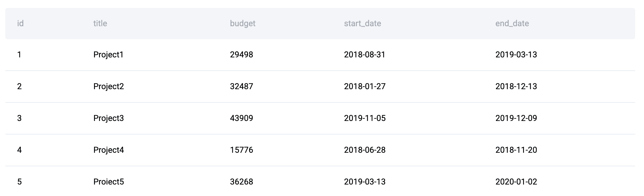Click budget value 32487
The width and height of the screenshot is (644, 196).
pyautogui.click(x=241, y=87)
